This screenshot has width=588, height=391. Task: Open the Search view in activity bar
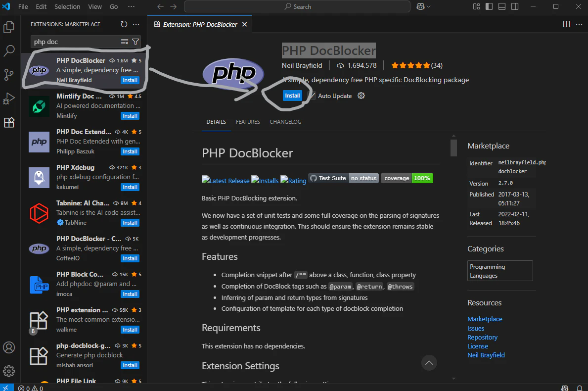point(8,50)
